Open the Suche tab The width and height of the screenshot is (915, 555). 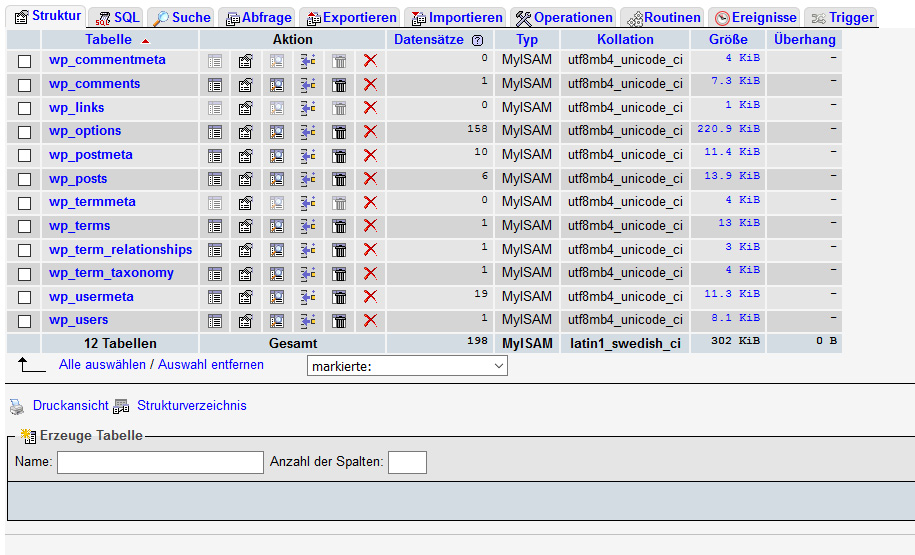tap(181, 18)
